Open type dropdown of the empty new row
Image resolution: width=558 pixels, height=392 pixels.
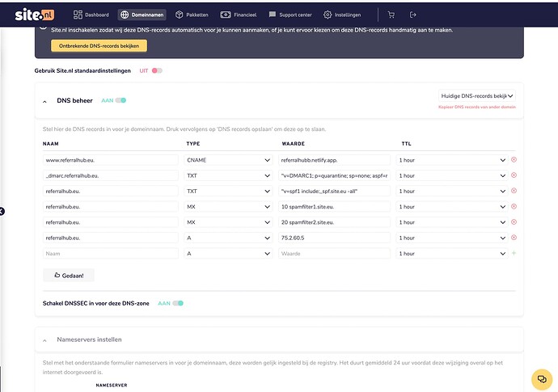point(229,254)
